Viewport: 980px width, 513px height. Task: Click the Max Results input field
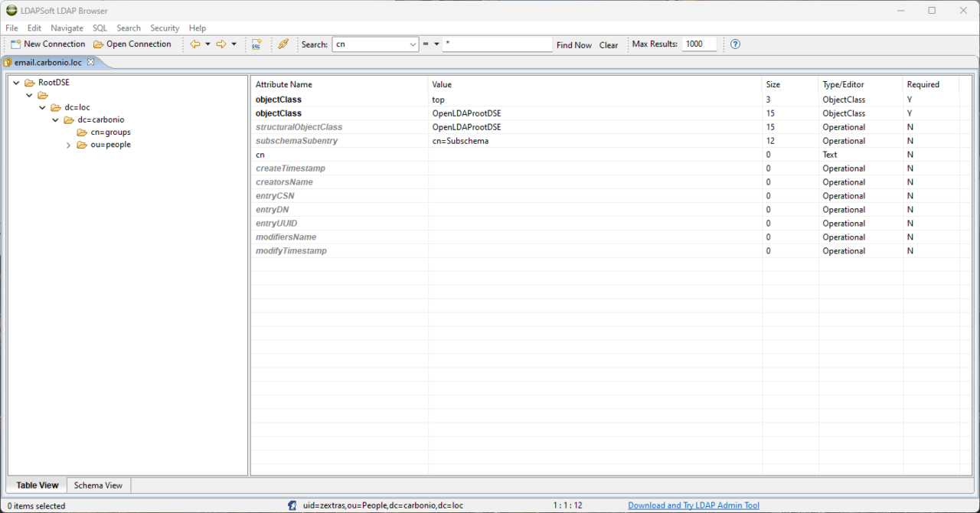pos(699,44)
